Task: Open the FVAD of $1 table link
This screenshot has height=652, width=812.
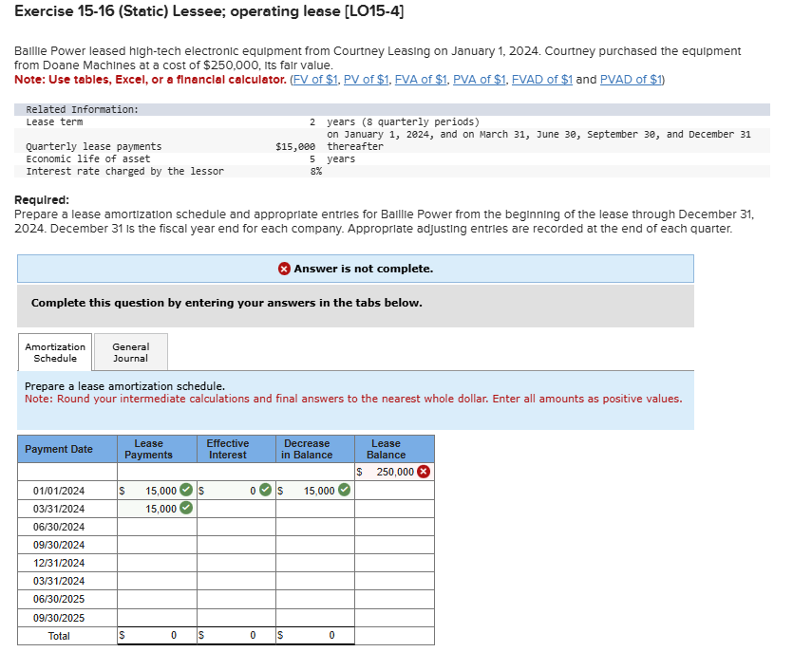Action: 541,79
